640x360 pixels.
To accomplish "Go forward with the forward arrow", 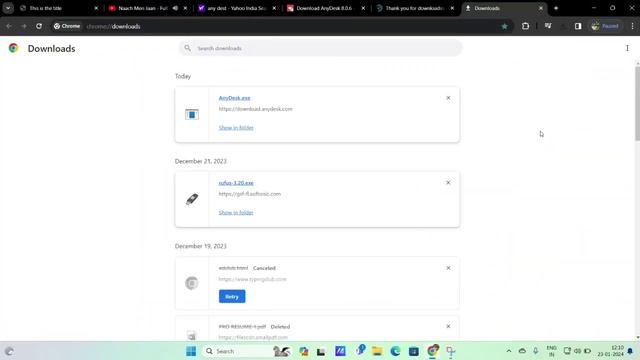I will click(x=24, y=26).
